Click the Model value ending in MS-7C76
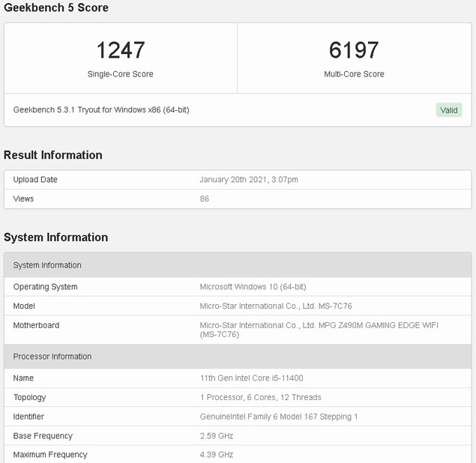Image resolution: width=476 pixels, height=463 pixels. (276, 306)
